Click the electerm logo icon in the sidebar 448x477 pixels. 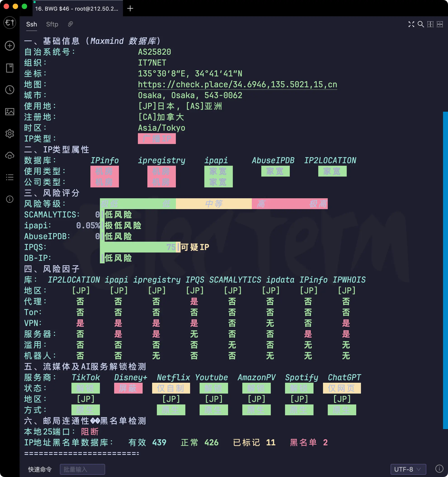[x=9, y=23]
